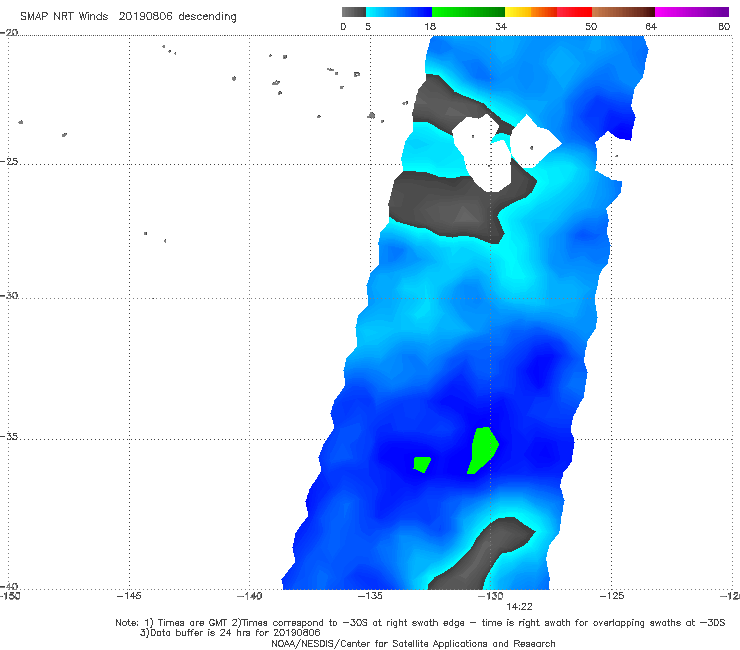Screen dimensions: 740x650
Task: Click the larger green wind patch near -35
Action: (482, 449)
